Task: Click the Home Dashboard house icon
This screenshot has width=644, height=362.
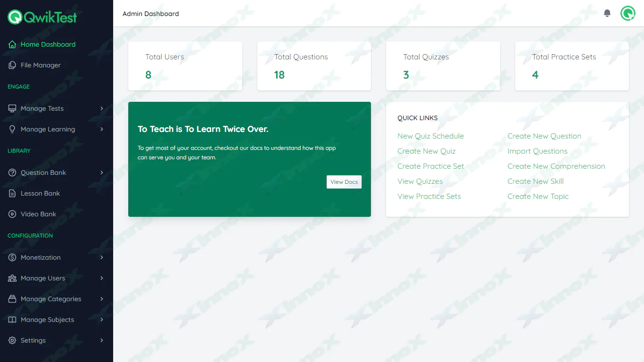Action: tap(12, 44)
